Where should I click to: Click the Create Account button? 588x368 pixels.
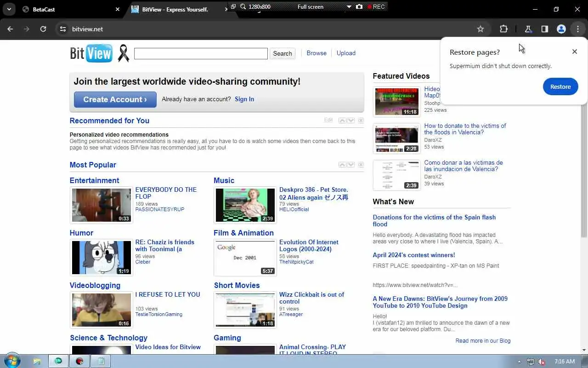pyautogui.click(x=115, y=99)
